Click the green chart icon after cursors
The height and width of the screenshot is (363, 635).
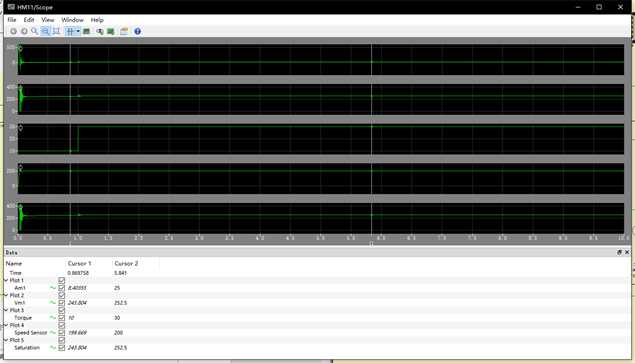[86, 31]
